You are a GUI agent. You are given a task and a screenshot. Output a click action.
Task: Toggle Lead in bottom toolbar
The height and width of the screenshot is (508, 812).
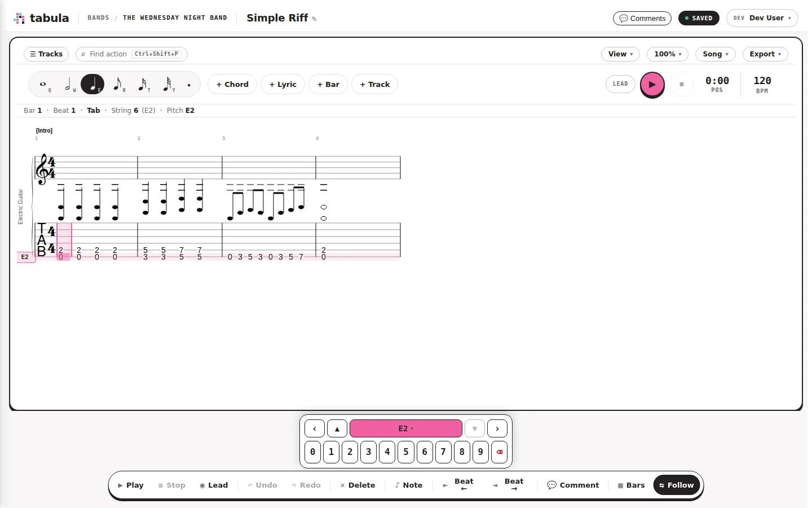tap(214, 485)
